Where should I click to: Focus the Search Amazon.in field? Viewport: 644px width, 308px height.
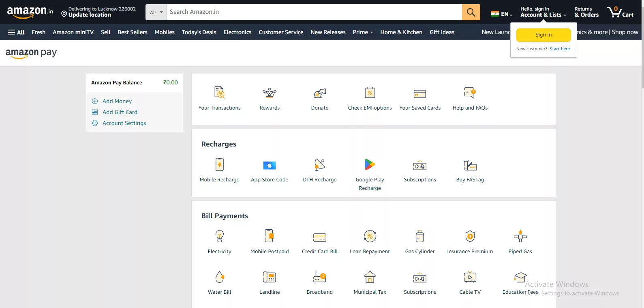pyautogui.click(x=314, y=12)
